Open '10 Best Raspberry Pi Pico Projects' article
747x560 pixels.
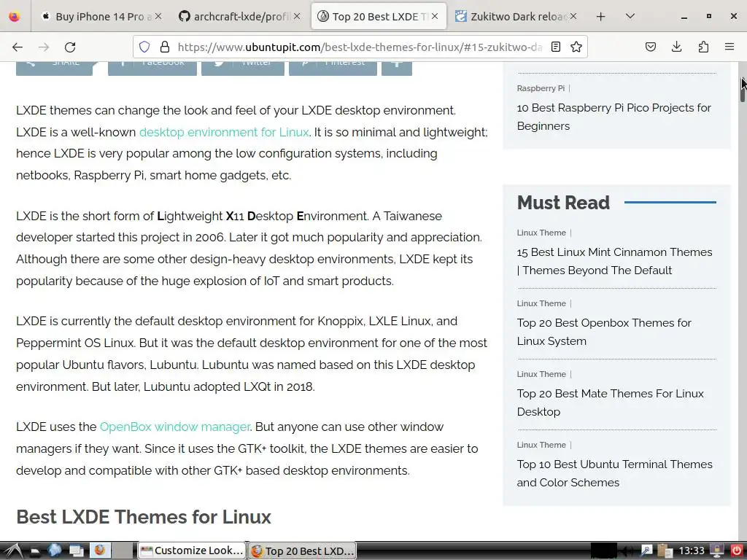tap(614, 117)
